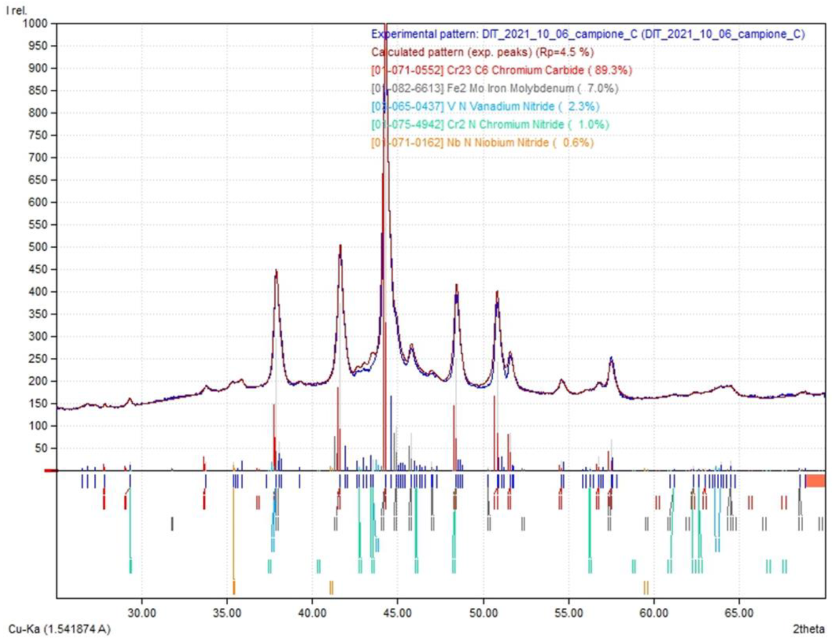Click the Cu-Ka wavelength label
Image resolution: width=832 pixels, height=644 pixels.
pos(60,629)
